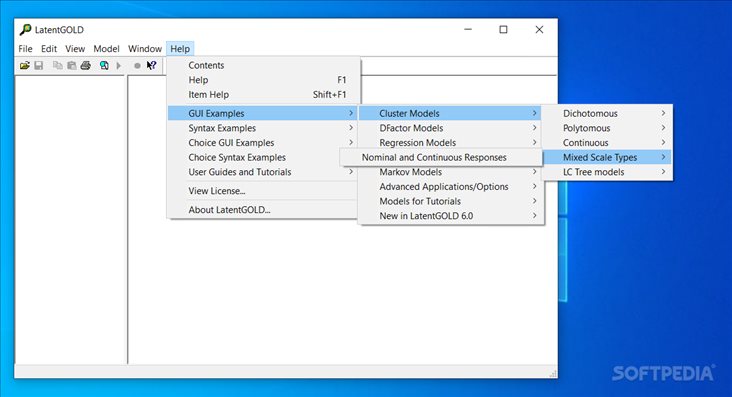The image size is (732, 397).
Task: Click the grey Stop circle icon
Action: pos(137,66)
